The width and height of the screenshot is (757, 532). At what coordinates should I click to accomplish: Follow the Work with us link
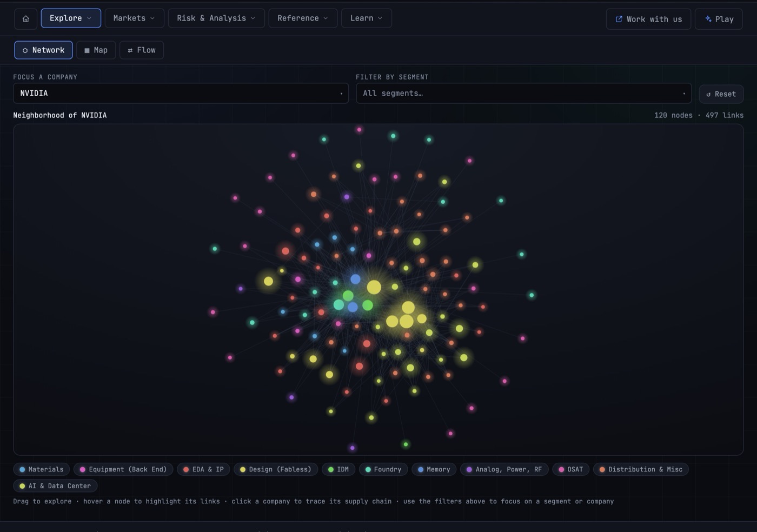coord(648,19)
